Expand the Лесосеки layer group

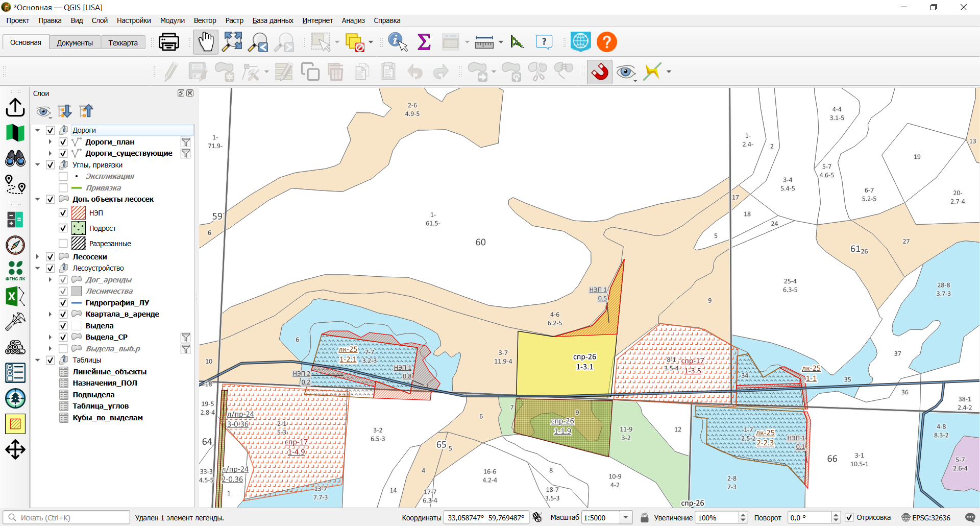pyautogui.click(x=37, y=257)
